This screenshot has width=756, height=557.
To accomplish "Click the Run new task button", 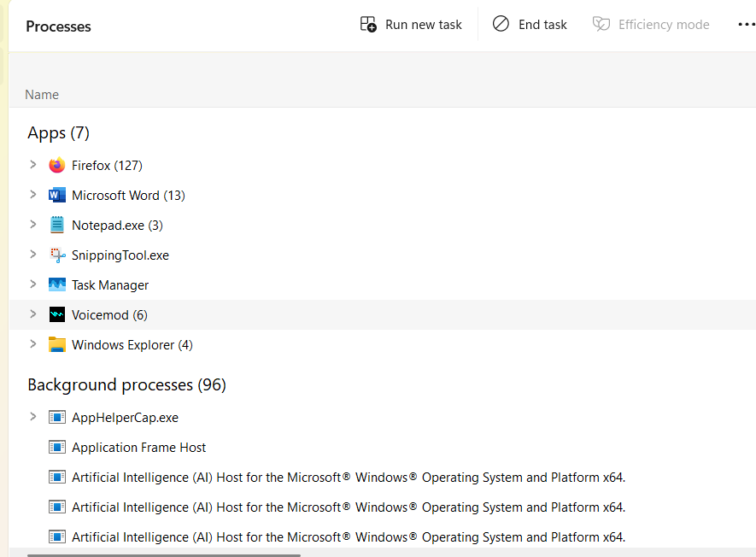I will tap(411, 24).
